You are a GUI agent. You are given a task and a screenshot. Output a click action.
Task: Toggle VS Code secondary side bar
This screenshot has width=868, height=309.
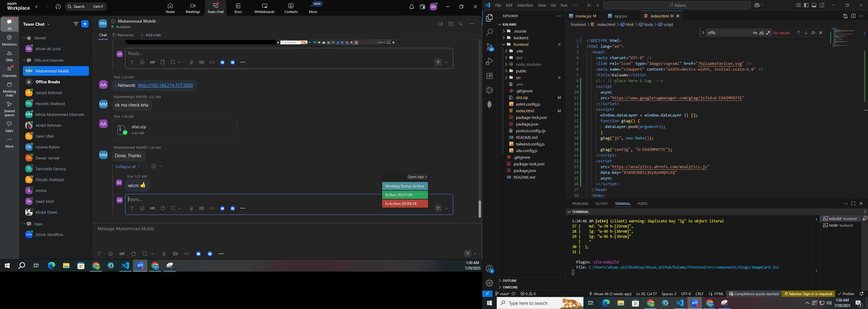(822, 5)
